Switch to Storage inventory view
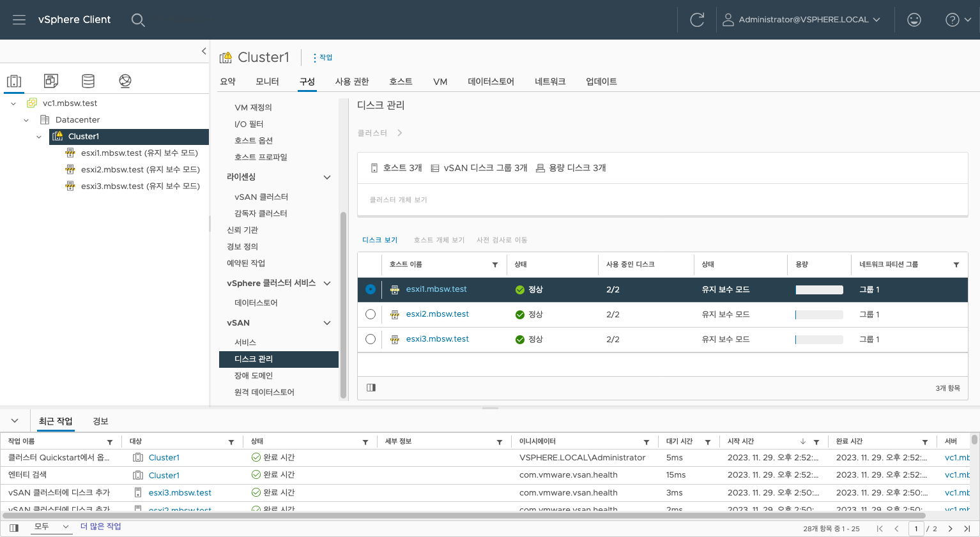Image resolution: width=980 pixels, height=537 pixels. (88, 81)
